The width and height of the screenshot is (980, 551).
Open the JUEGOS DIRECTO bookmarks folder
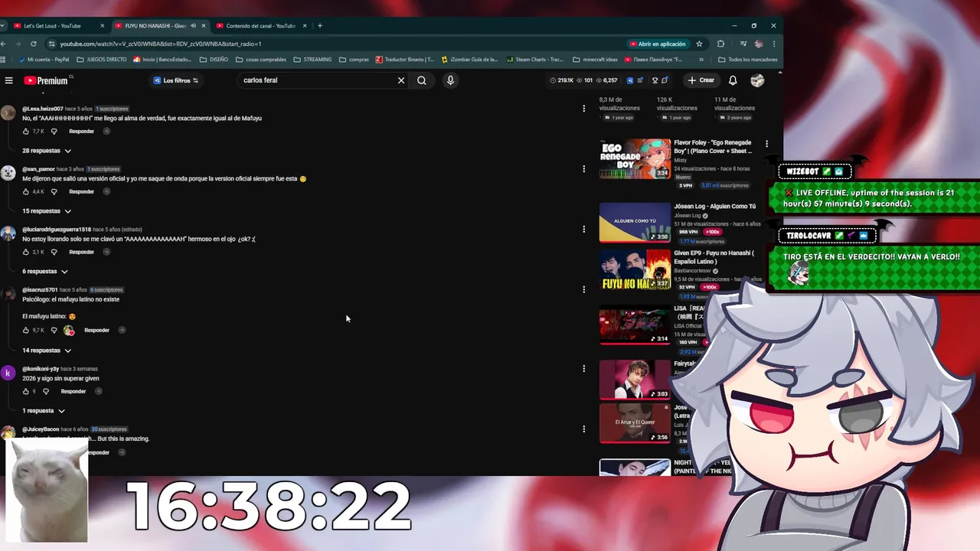pos(101,60)
